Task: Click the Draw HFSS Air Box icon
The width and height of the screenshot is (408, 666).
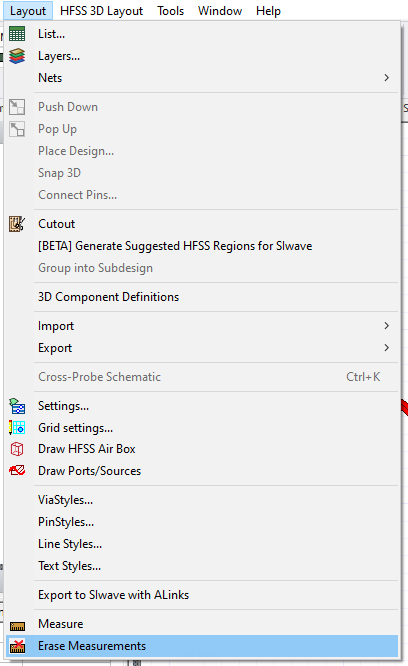Action: 17,449
